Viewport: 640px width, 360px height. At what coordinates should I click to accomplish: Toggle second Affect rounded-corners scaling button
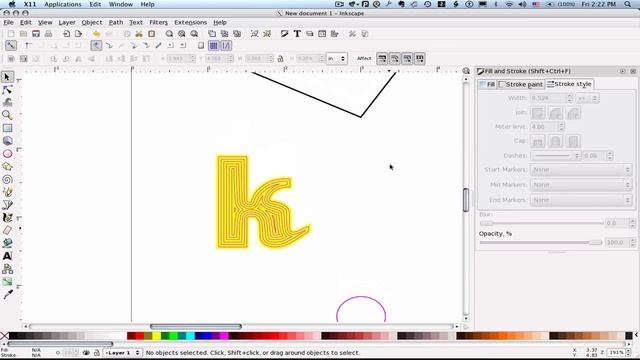(x=395, y=59)
